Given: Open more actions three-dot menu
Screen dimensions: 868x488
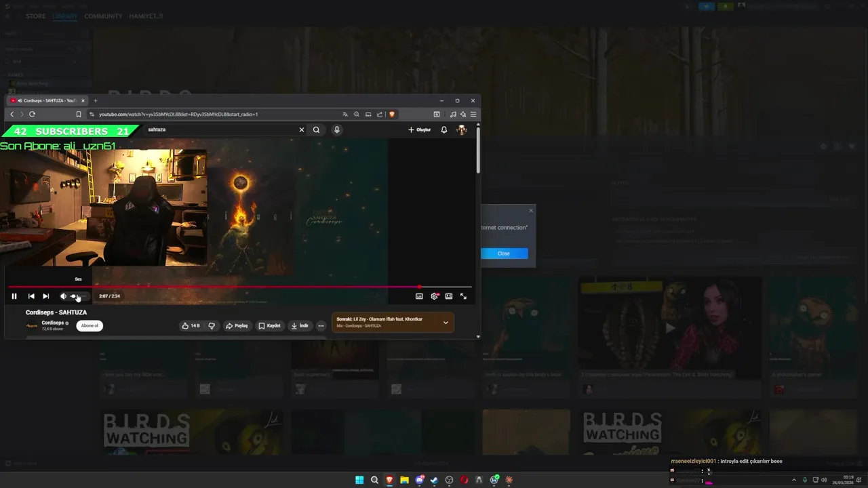Looking at the screenshot, I should (321, 326).
